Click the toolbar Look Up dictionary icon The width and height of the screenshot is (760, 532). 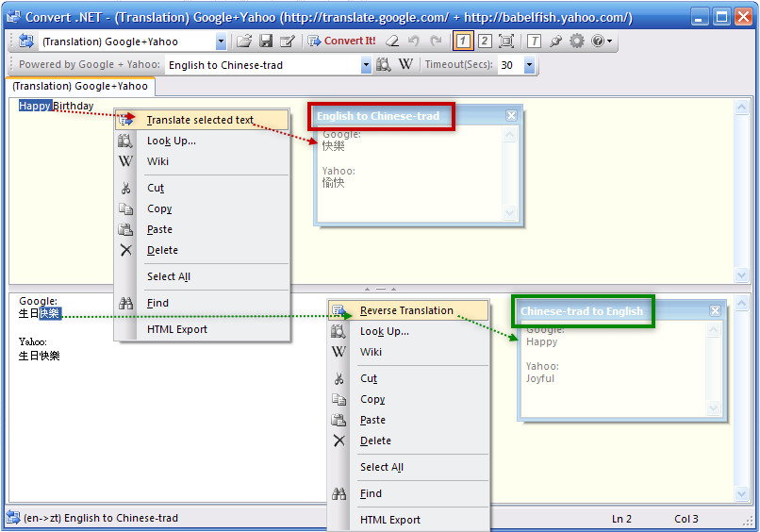pyautogui.click(x=384, y=64)
